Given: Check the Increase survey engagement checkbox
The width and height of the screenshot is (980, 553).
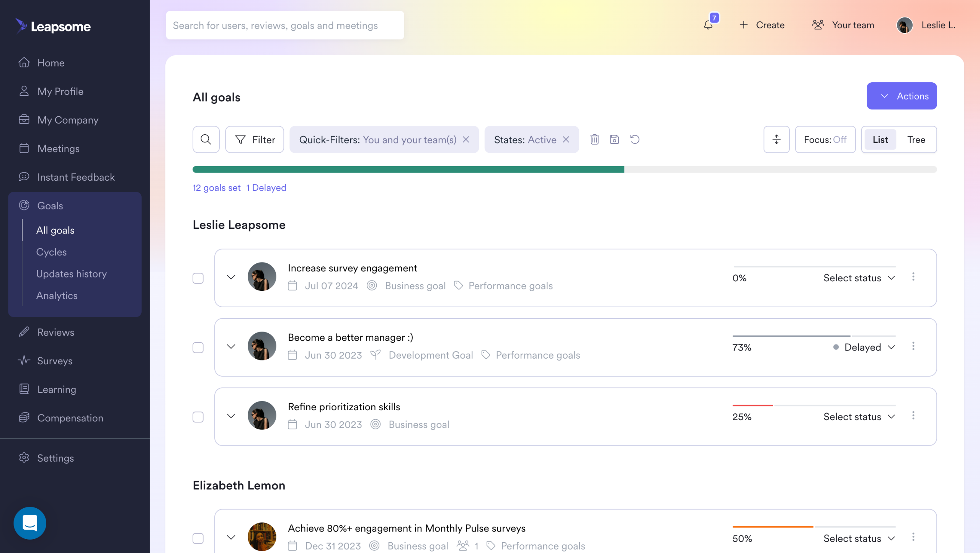Looking at the screenshot, I should pyautogui.click(x=198, y=278).
